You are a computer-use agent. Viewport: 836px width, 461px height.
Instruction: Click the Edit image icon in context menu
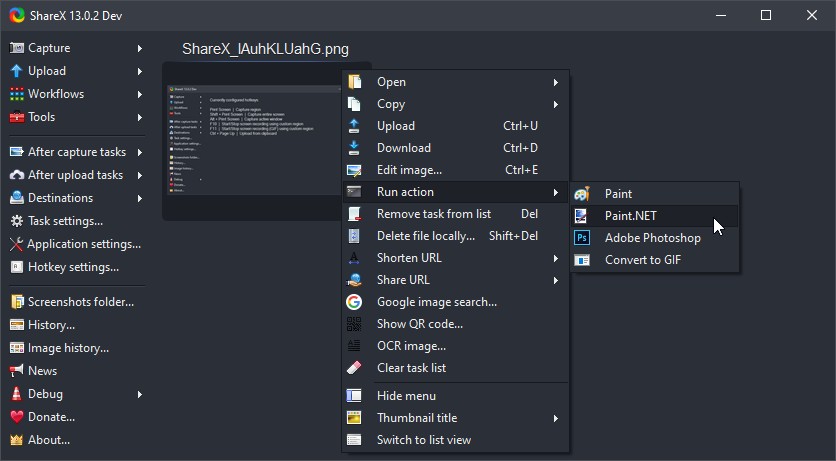(x=354, y=170)
